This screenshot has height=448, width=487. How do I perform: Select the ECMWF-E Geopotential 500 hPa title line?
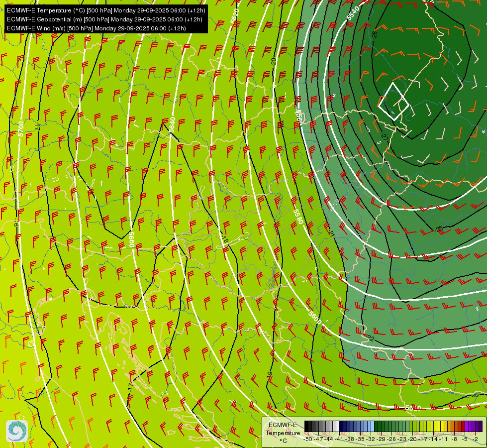(x=104, y=19)
